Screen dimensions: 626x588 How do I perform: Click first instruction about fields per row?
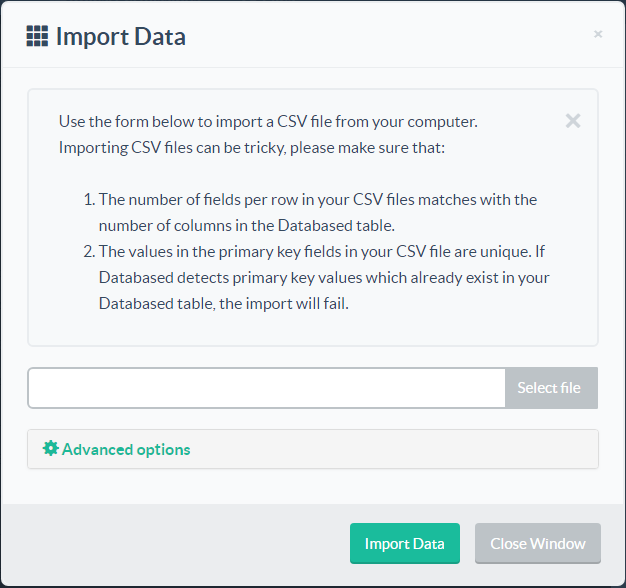pos(318,200)
